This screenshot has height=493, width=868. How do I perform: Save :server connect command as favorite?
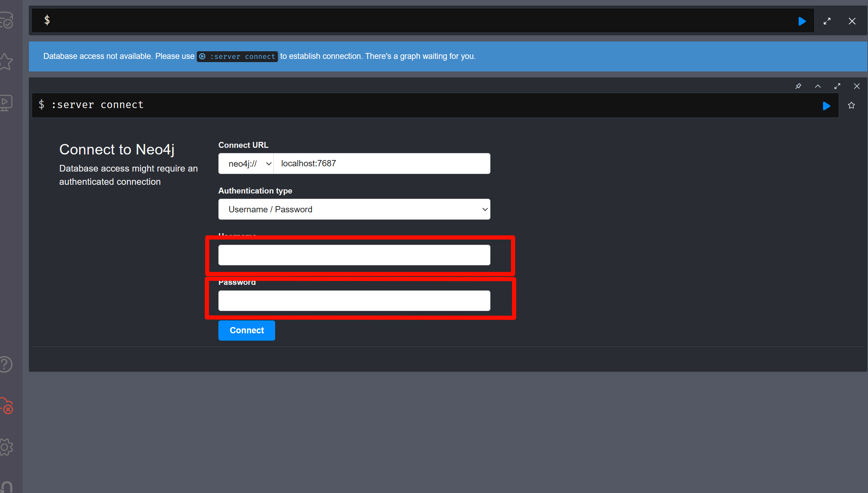pos(851,105)
